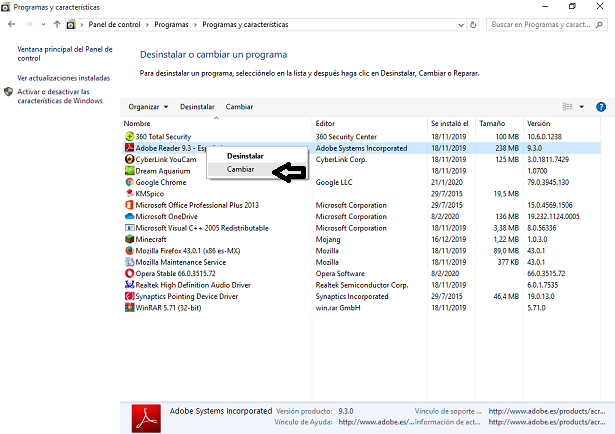Click Cambiar in the toolbar

coord(239,107)
